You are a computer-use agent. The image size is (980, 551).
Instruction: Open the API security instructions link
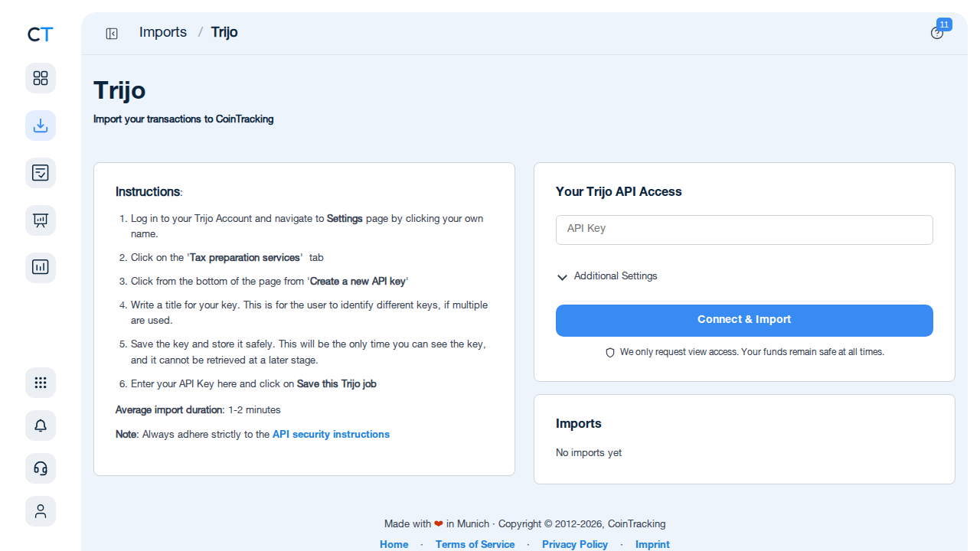[x=331, y=435]
